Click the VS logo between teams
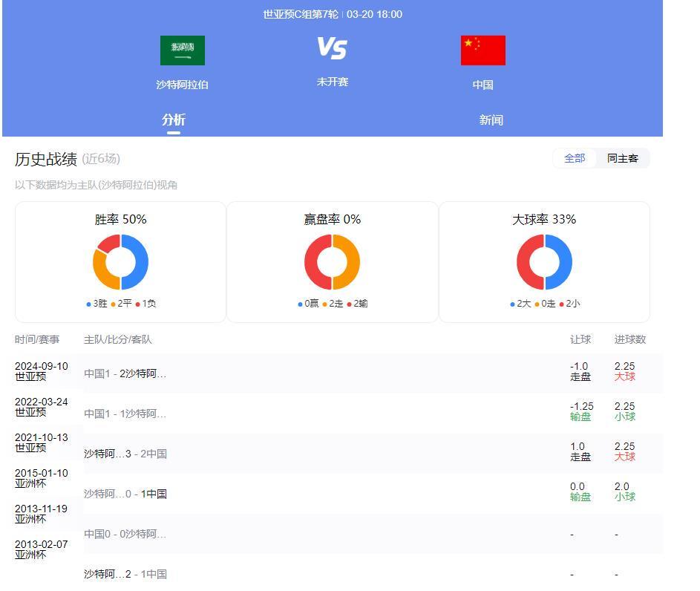700x591 pixels. coord(333,47)
